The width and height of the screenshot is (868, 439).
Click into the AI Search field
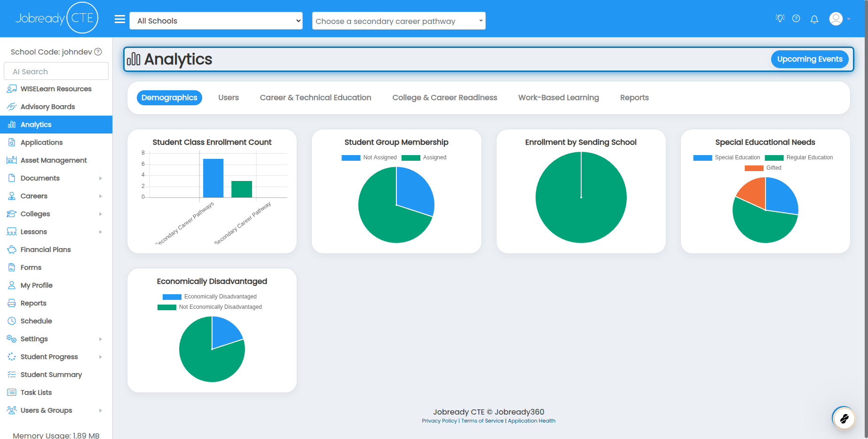tap(56, 71)
